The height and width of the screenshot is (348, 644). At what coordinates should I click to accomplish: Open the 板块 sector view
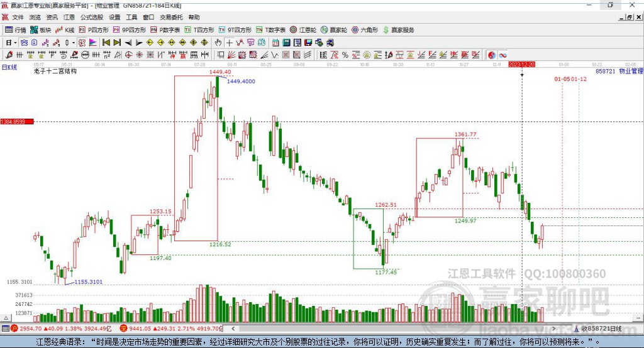tap(40, 30)
